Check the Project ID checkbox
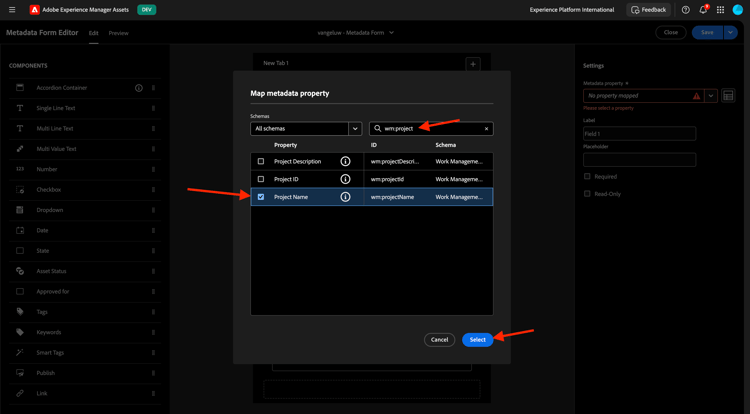Image resolution: width=750 pixels, height=414 pixels. pyautogui.click(x=261, y=179)
